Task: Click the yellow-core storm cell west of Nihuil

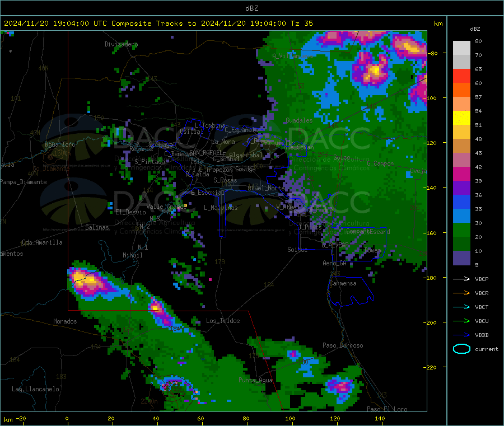Action: [86, 280]
